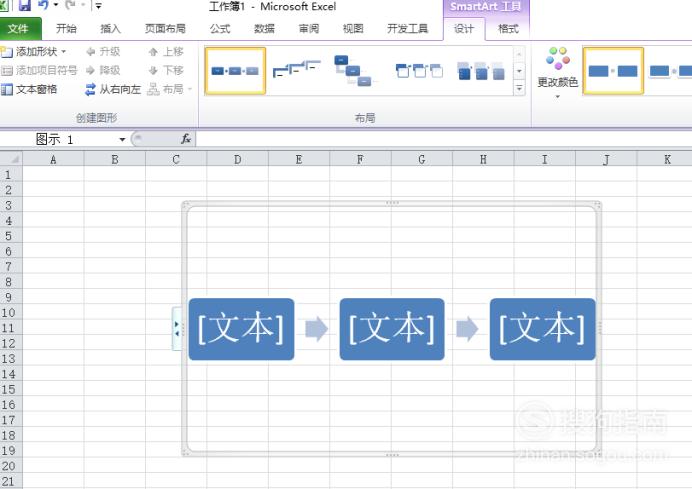Toggle 从右向左 direction
This screenshot has height=489, width=692.
pos(113,90)
